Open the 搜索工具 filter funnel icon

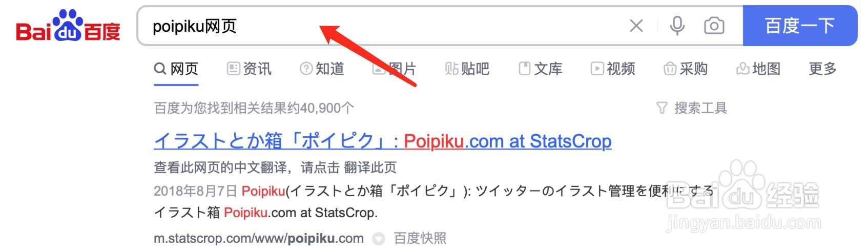662,108
